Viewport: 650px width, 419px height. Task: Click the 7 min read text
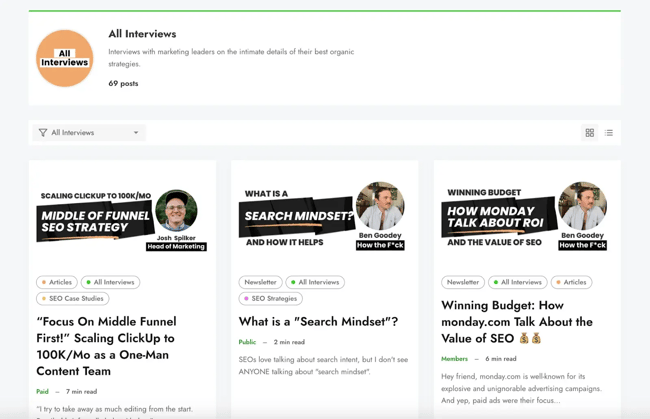81,391
